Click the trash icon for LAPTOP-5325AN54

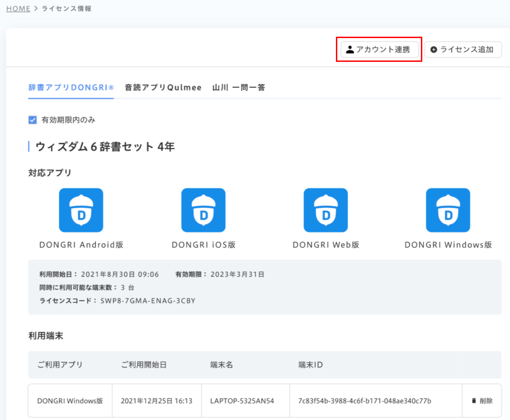click(x=474, y=401)
